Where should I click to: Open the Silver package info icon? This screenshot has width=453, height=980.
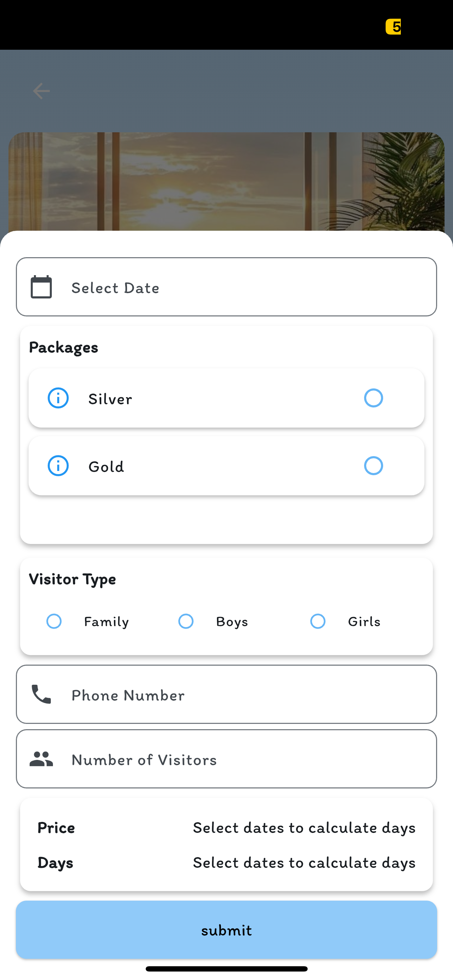pyautogui.click(x=58, y=398)
